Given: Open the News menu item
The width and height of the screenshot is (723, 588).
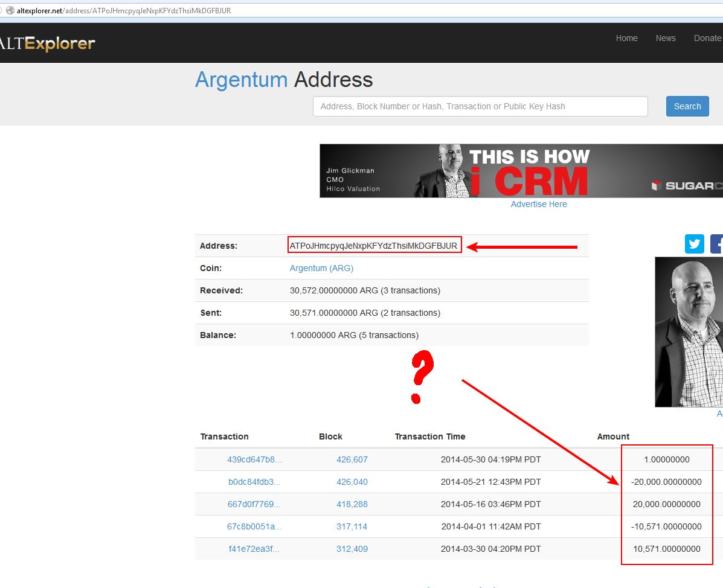Looking at the screenshot, I should coord(666,38).
